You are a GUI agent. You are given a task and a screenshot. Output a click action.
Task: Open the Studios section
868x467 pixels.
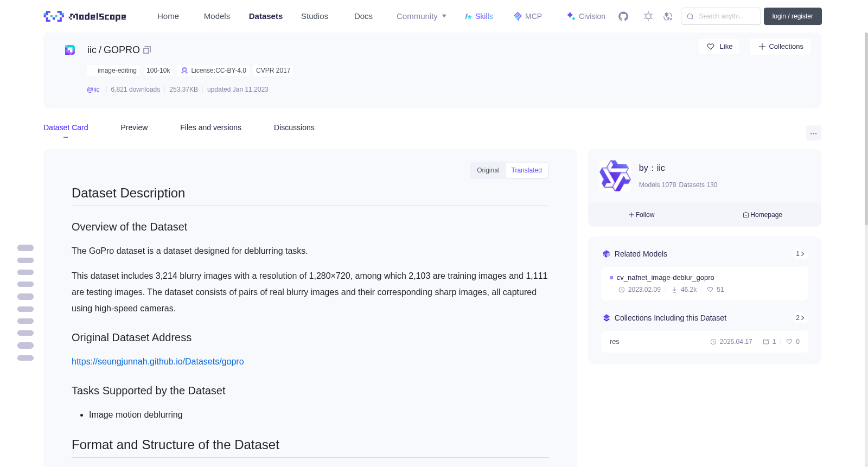click(315, 16)
